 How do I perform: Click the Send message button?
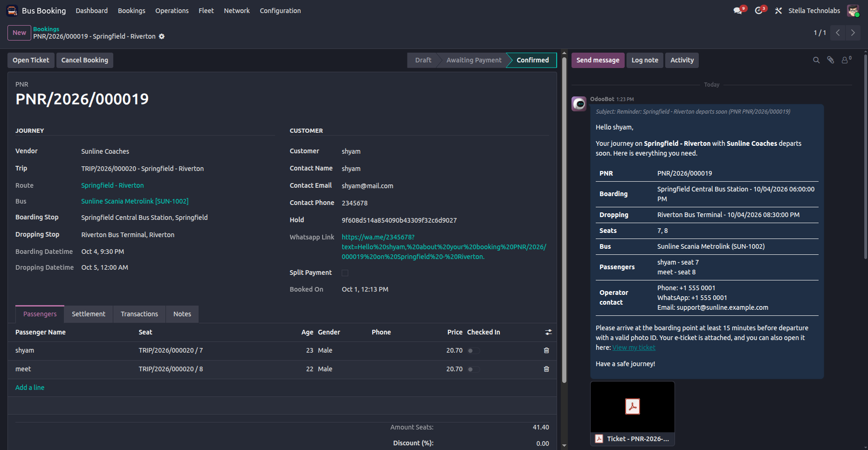tap(598, 60)
